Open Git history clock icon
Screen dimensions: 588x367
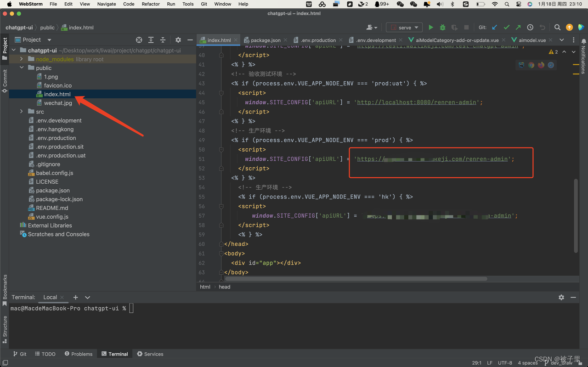530,28
